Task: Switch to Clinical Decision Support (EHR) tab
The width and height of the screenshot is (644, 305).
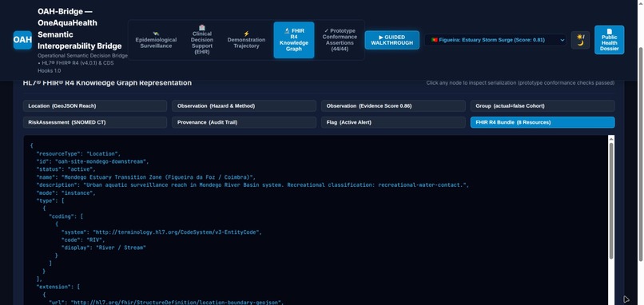Action: [x=202, y=40]
